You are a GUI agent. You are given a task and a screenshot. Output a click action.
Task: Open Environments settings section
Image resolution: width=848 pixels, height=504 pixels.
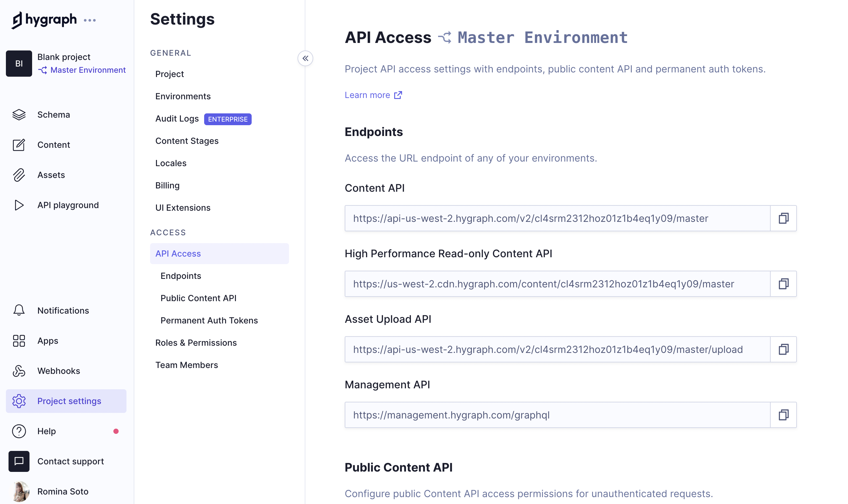click(183, 96)
